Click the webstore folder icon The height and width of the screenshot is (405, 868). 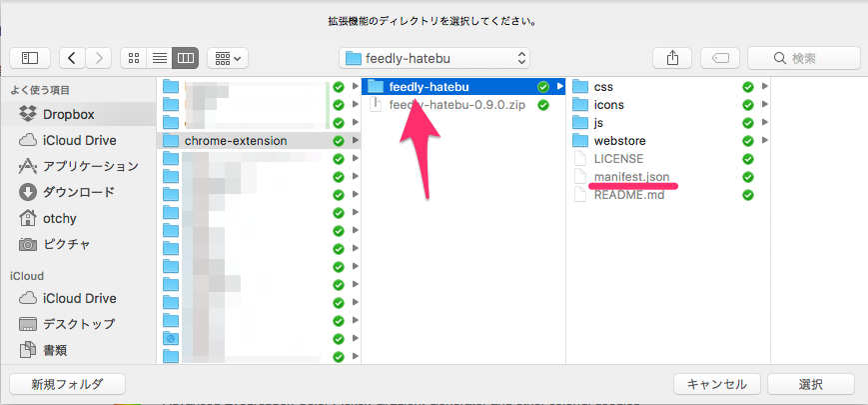[x=579, y=141]
